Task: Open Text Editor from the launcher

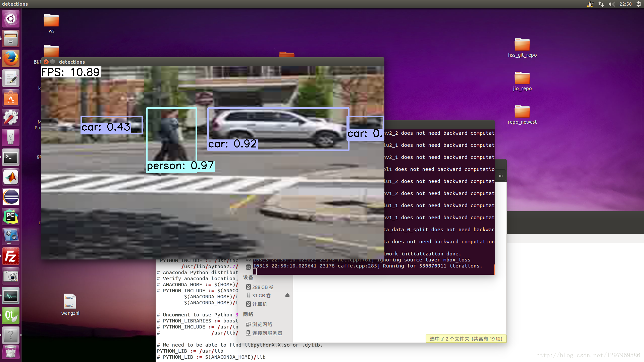Action: pos(11,78)
